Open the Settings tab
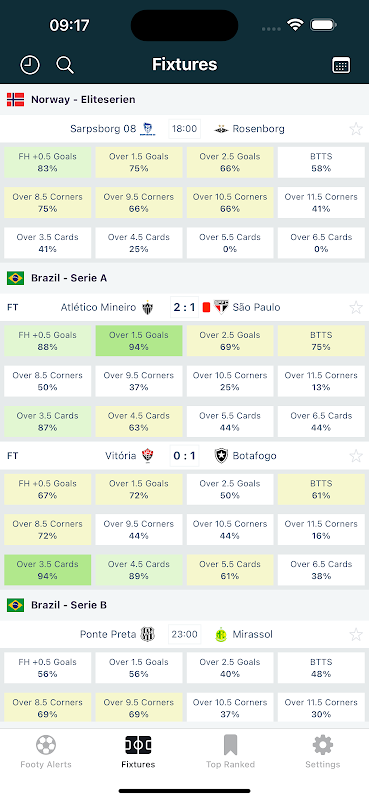369x800 pixels. click(x=323, y=752)
